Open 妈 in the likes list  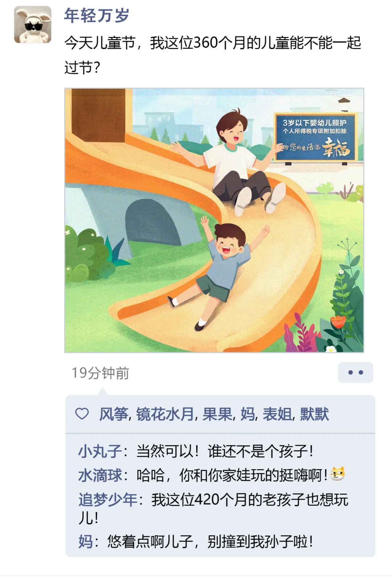248,414
